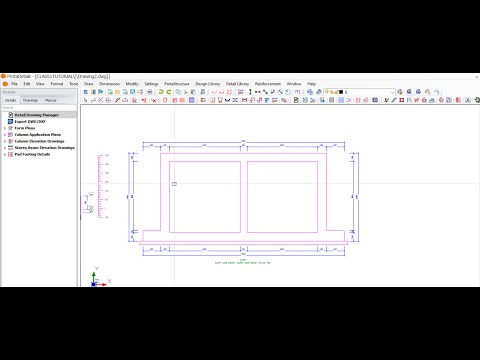Click the yellow Open folder icon
The height and width of the screenshot is (360, 480).
(x=117, y=92)
